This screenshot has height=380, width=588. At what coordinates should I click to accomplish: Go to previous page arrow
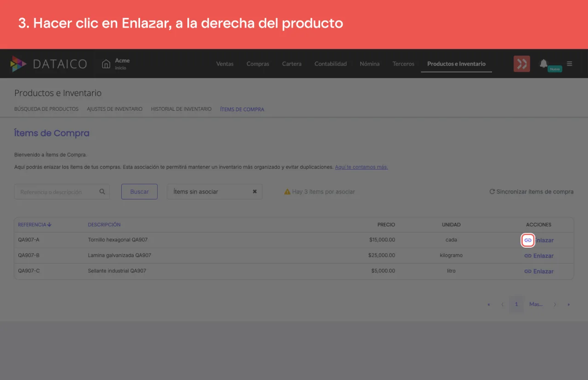pos(503,304)
